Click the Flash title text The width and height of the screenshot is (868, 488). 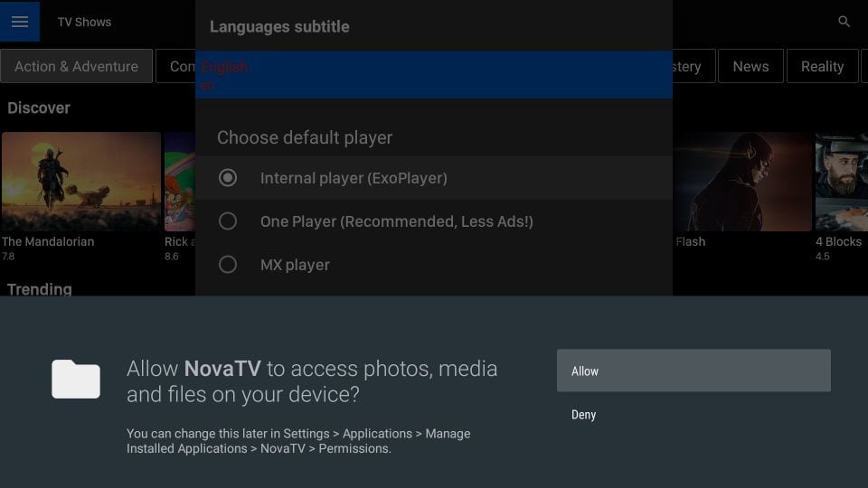(x=690, y=242)
